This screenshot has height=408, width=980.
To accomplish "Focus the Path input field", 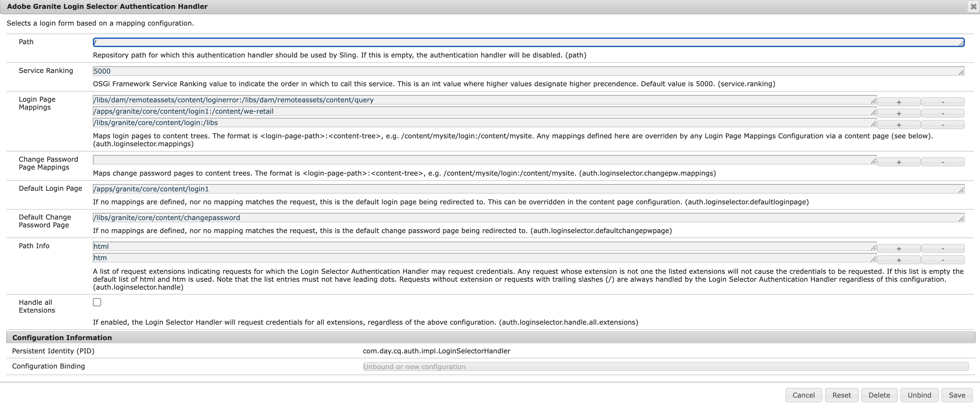I will tap(528, 42).
